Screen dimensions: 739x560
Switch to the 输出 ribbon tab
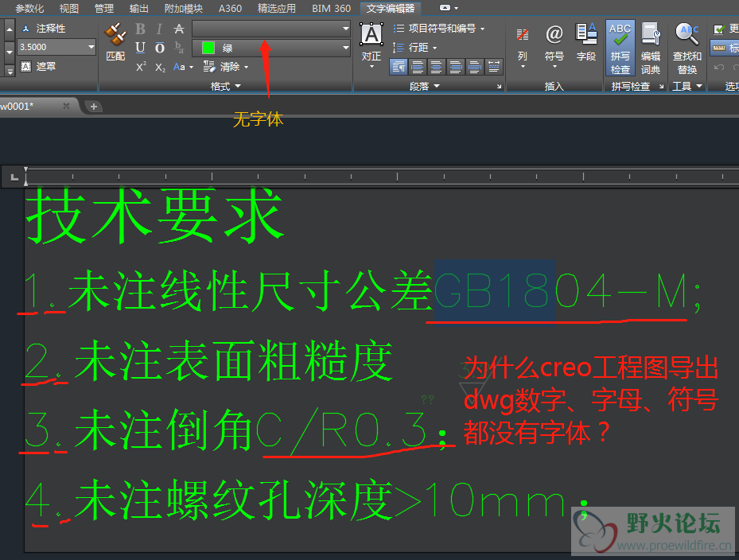click(138, 9)
